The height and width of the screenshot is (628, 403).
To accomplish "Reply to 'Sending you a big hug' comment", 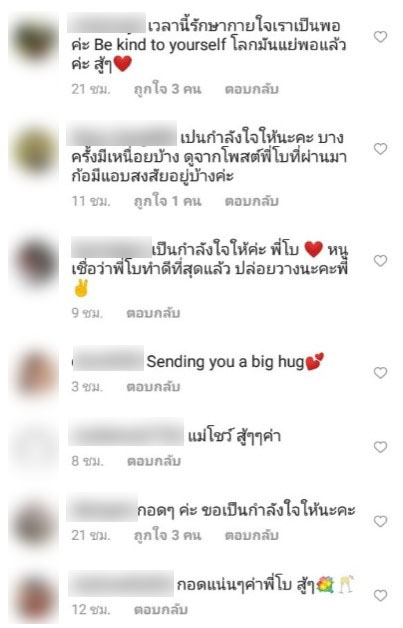I will pyautogui.click(x=153, y=386).
